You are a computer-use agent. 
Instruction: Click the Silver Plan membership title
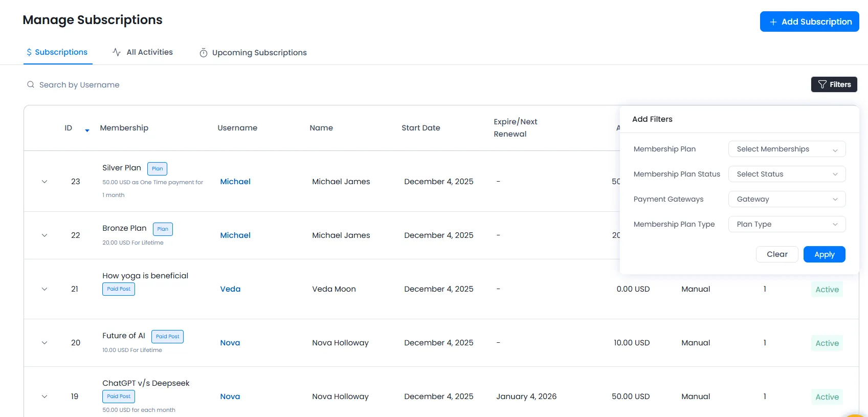122,168
